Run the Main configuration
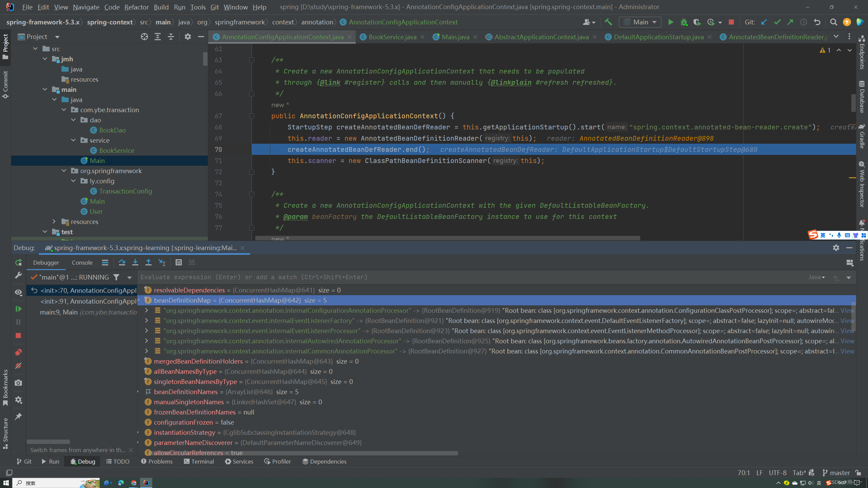 click(670, 22)
